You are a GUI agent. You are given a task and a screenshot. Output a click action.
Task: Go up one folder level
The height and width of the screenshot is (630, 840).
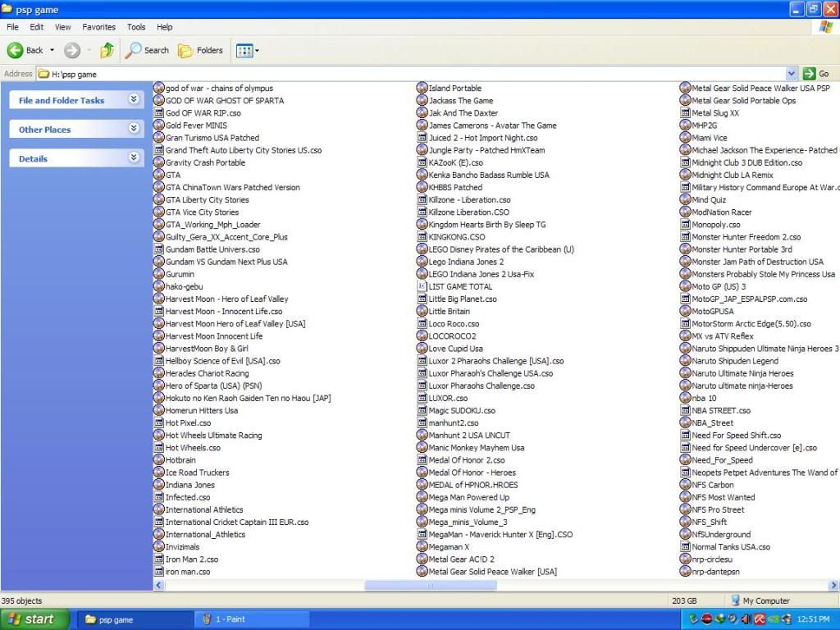click(107, 50)
